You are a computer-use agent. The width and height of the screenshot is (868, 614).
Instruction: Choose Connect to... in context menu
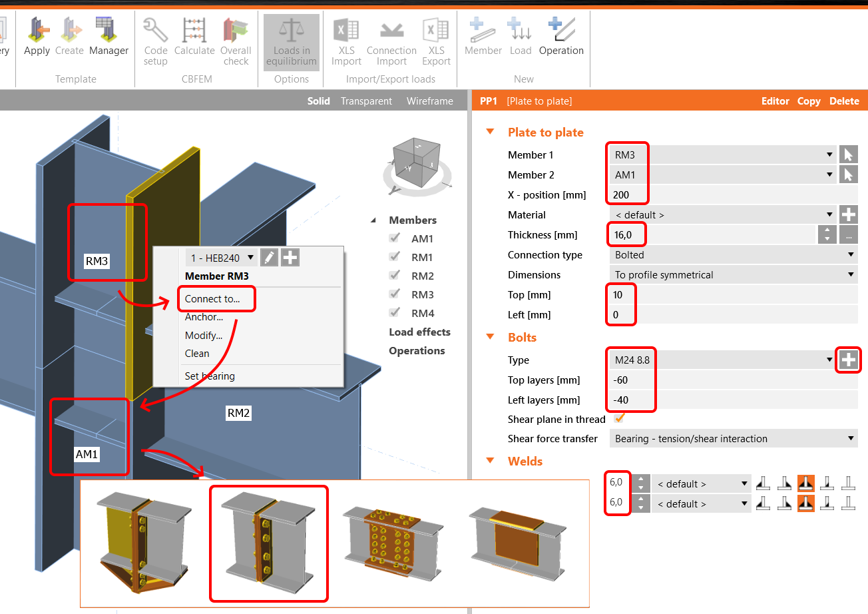click(212, 299)
